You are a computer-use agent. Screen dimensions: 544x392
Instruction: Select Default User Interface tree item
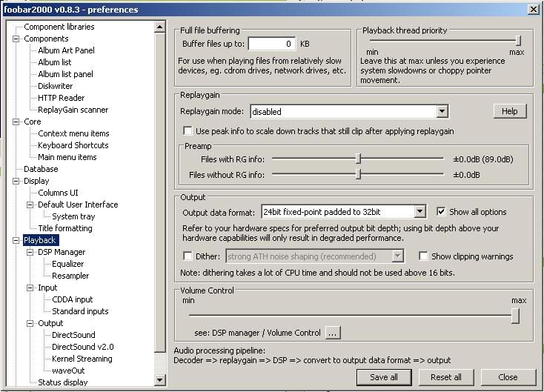[x=78, y=205]
